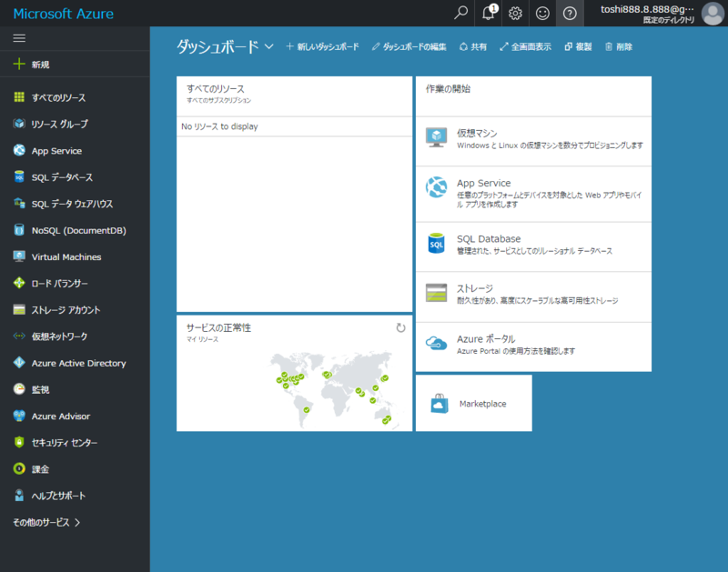Click the セキュリティ センター shield icon

click(x=19, y=442)
